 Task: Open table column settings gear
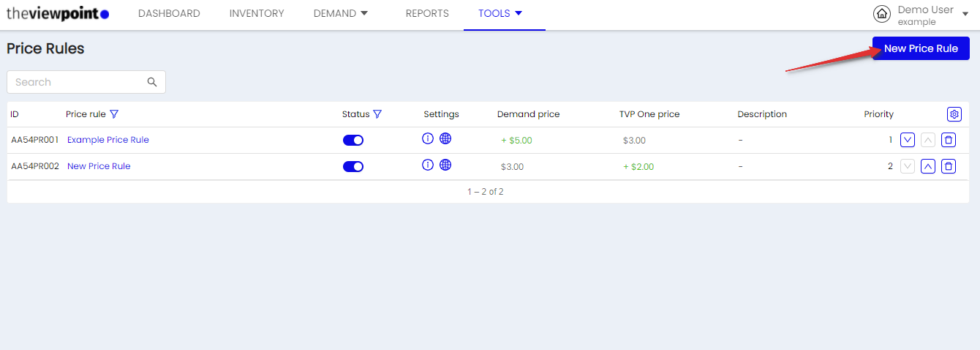(954, 114)
